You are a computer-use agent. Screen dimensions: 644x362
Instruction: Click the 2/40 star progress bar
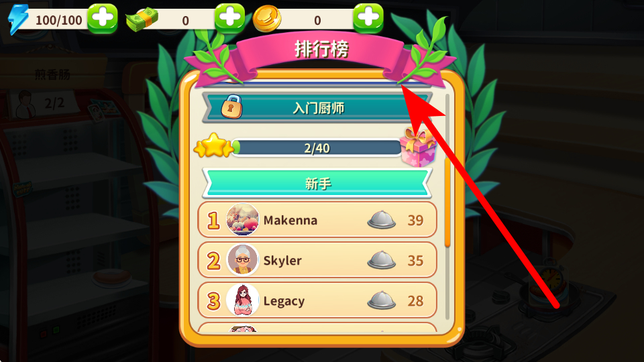pyautogui.click(x=317, y=147)
